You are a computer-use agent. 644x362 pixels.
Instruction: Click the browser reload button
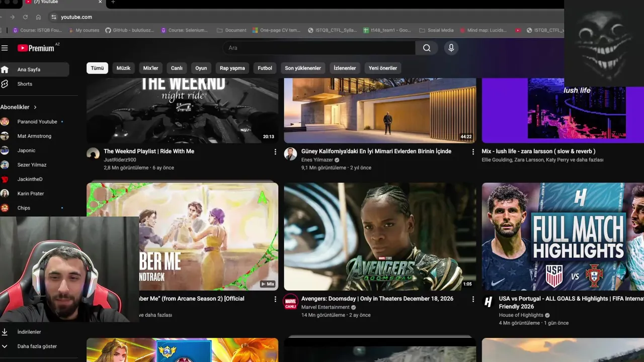25,17
